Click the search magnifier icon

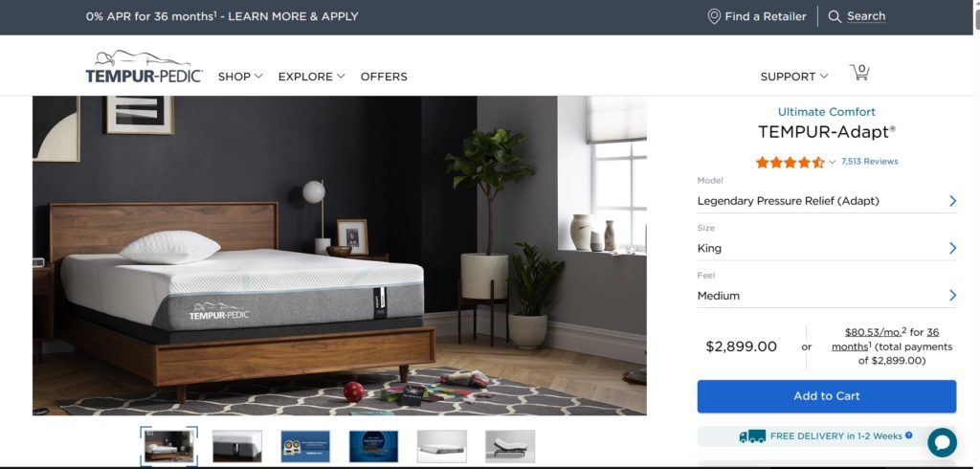[x=835, y=16]
